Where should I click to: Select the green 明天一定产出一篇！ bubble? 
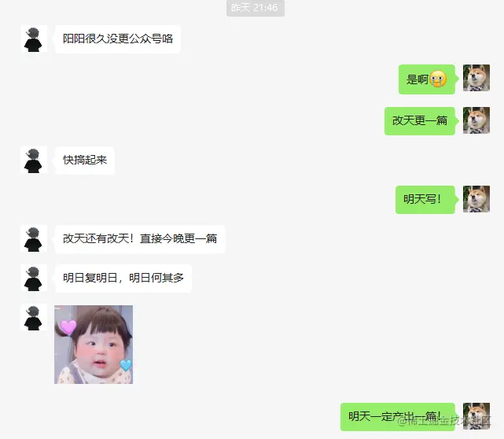coord(398,417)
